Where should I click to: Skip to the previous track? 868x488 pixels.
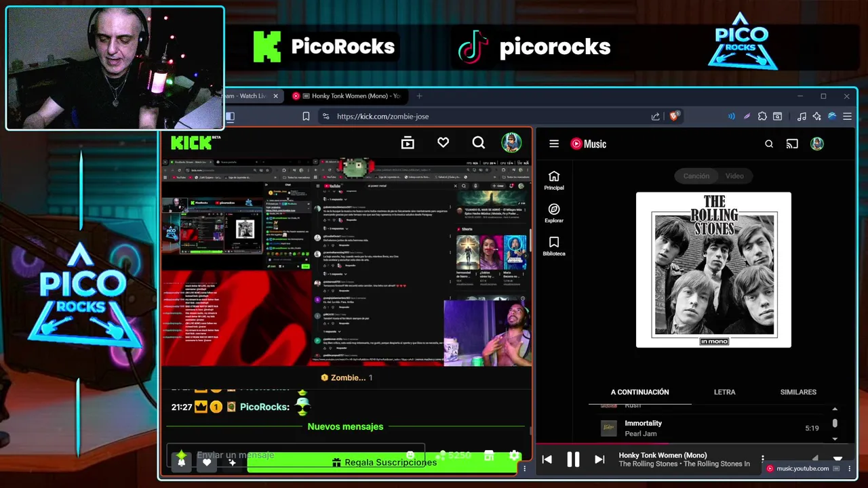coord(547,460)
